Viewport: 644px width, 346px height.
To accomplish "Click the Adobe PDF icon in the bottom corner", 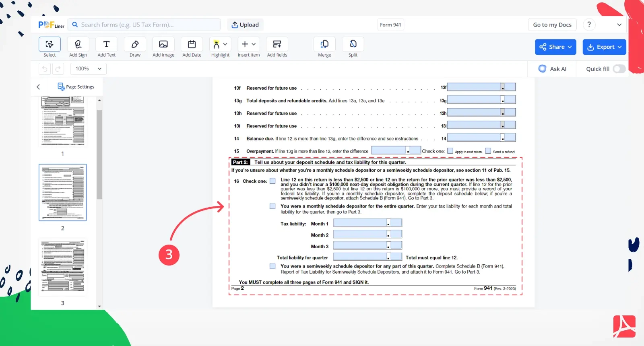I will (624, 326).
